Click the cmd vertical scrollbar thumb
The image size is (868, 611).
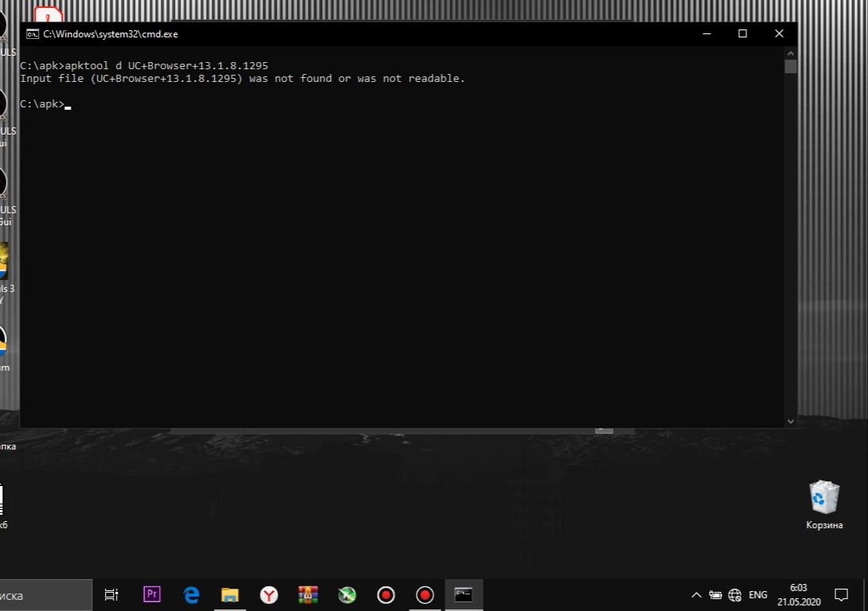tap(791, 66)
